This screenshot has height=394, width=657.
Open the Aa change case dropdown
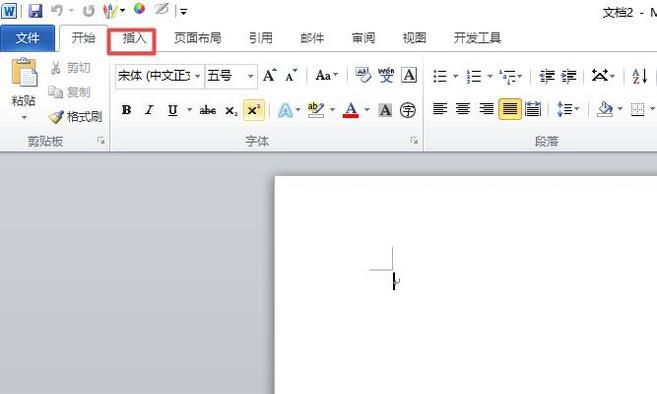tap(327, 75)
